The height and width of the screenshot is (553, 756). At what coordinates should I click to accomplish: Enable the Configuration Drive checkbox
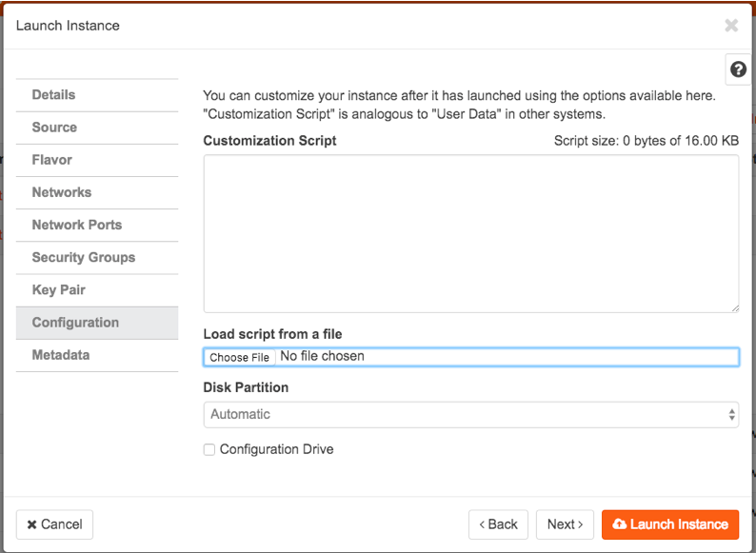pos(209,449)
